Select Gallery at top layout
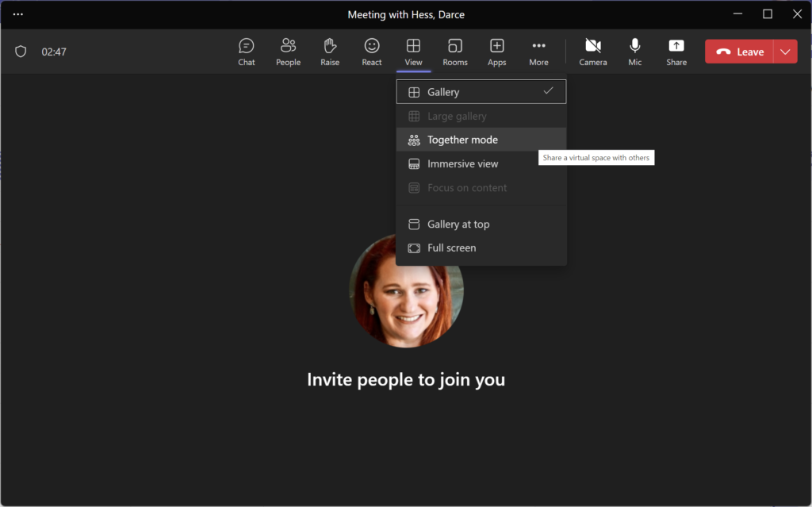The image size is (812, 507). click(481, 224)
